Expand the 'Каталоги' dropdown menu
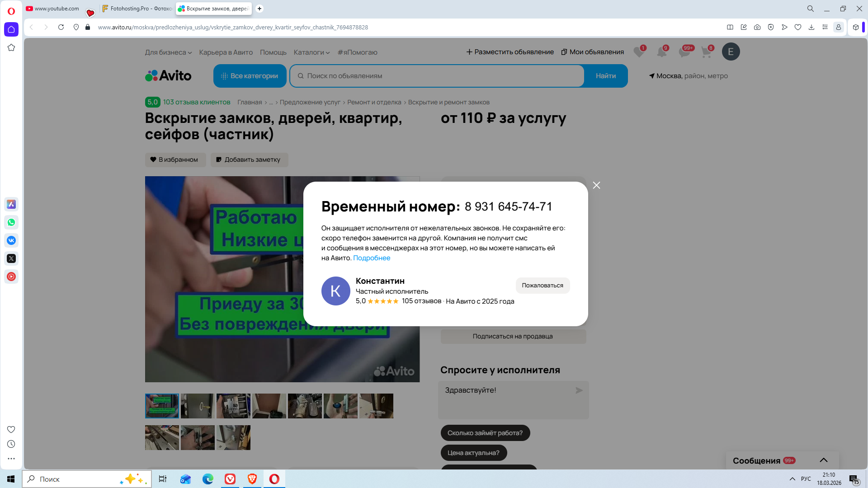Screen dimensions: 868x488 [311, 52]
